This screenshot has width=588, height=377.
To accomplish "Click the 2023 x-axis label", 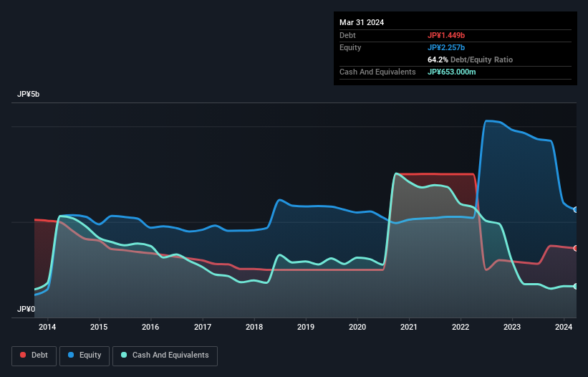I will 512,327.
